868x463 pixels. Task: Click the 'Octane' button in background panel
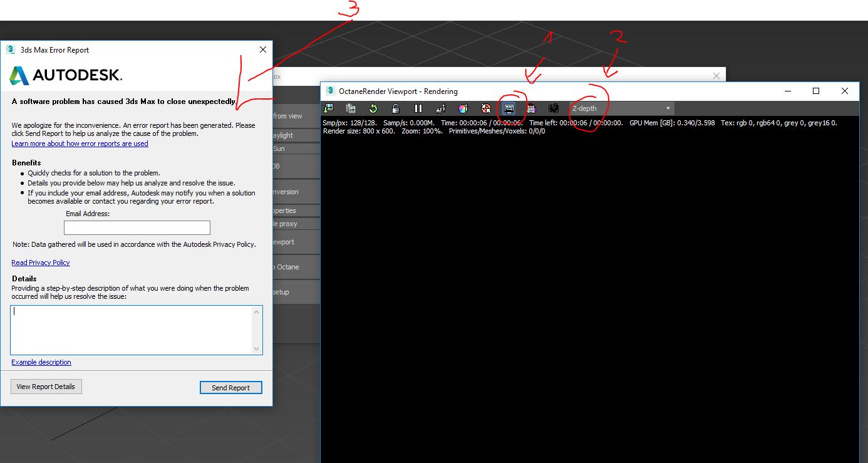coord(296,267)
